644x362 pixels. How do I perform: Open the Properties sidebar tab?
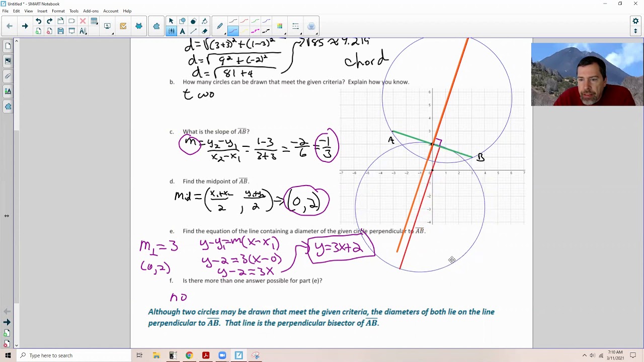coord(8,92)
